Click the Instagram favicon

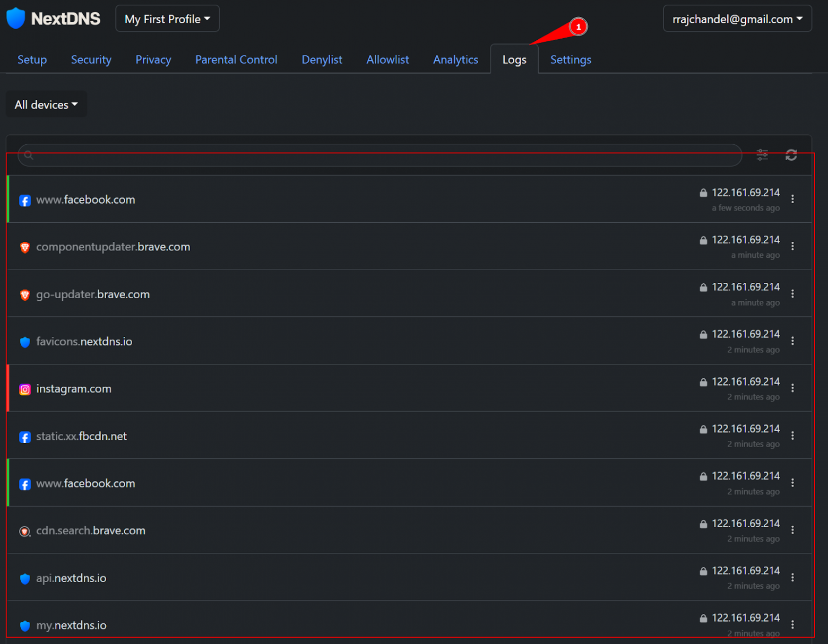click(25, 389)
